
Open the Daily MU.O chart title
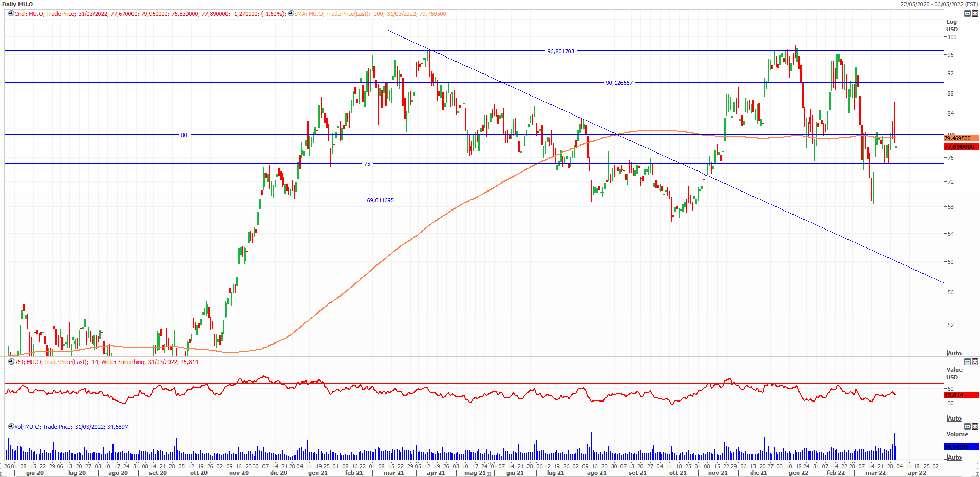click(17, 4)
